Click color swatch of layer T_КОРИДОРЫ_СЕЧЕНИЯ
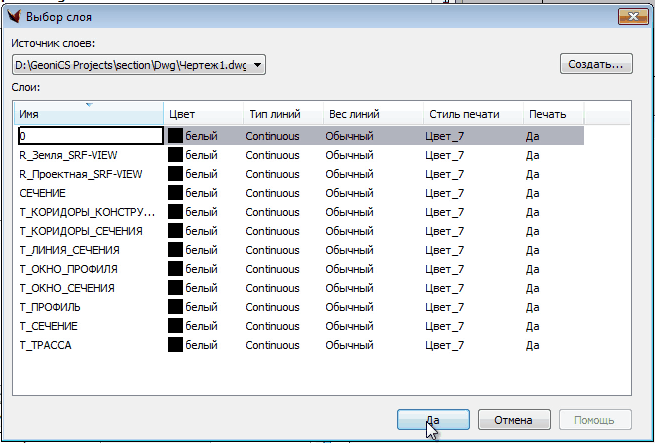The width and height of the screenshot is (655, 443). point(175,231)
